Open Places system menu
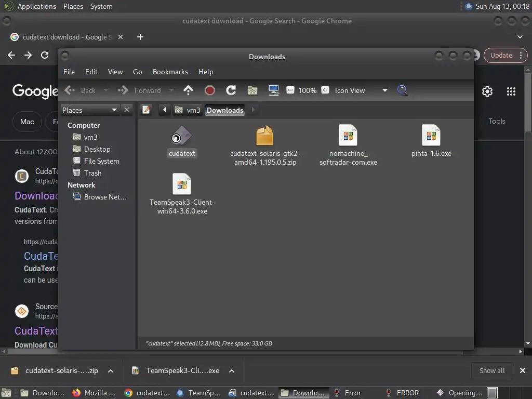Screen dimensions: 532x399 73,6
